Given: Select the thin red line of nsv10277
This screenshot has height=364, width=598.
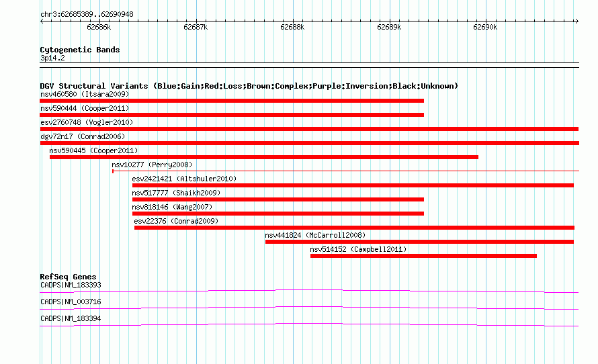Looking at the screenshot, I should coord(345,171).
